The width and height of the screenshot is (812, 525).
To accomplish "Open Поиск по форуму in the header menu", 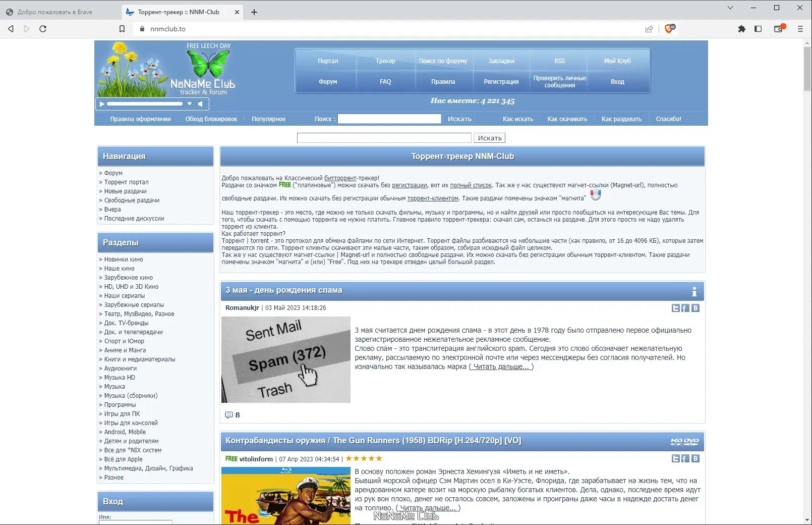I will (x=443, y=61).
